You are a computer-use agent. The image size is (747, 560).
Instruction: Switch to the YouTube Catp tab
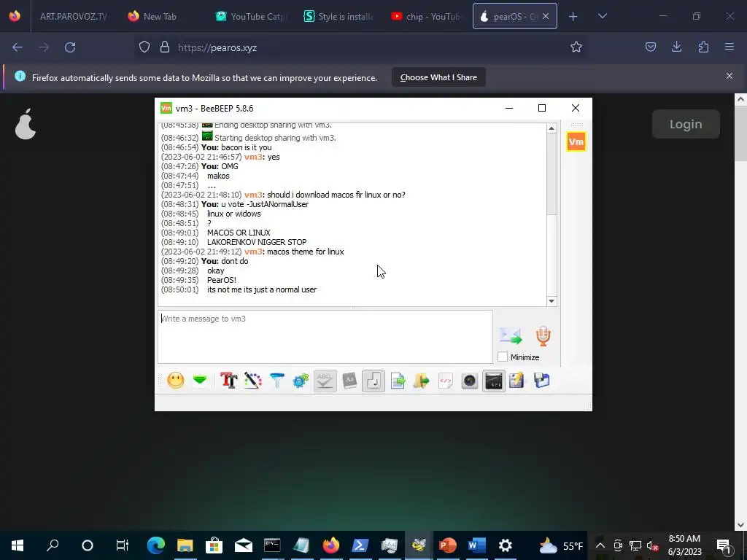pos(251,16)
